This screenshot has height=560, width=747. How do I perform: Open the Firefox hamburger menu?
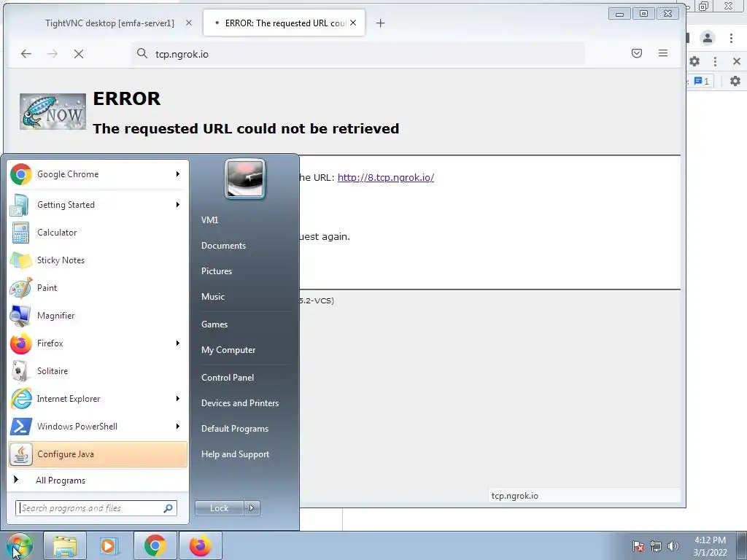[662, 53]
